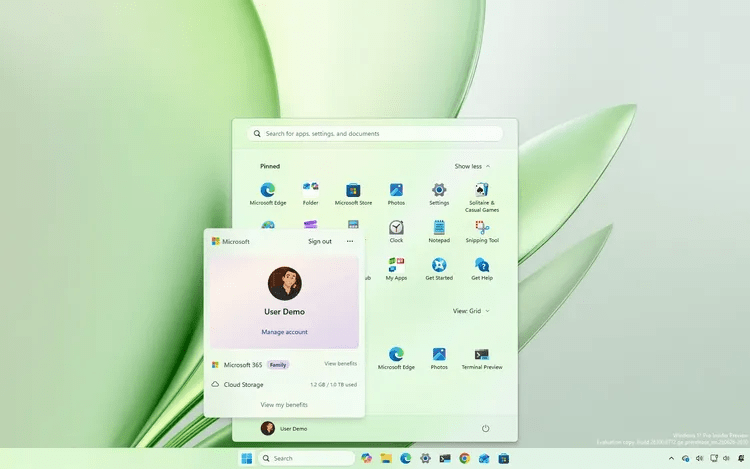Screen dimensions: 750x469
Task: Launch Solitaire & Casual Games
Action: (x=482, y=197)
